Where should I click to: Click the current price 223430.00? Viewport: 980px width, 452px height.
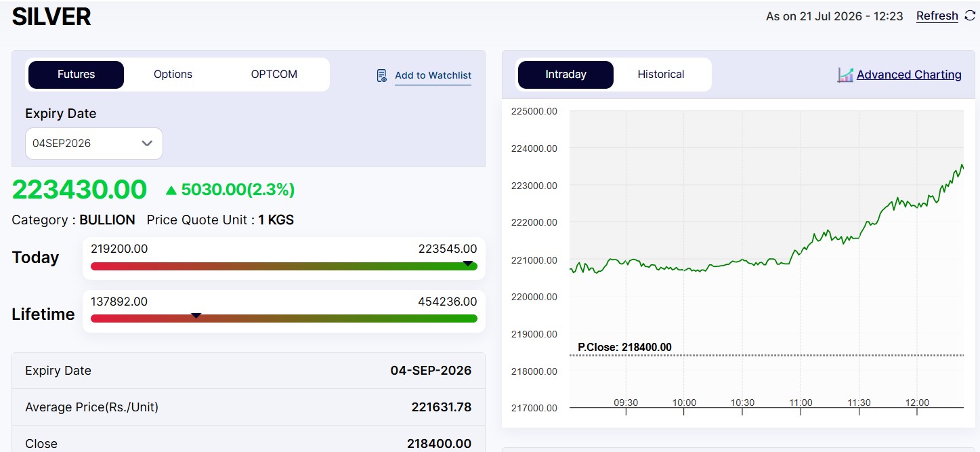(x=79, y=190)
